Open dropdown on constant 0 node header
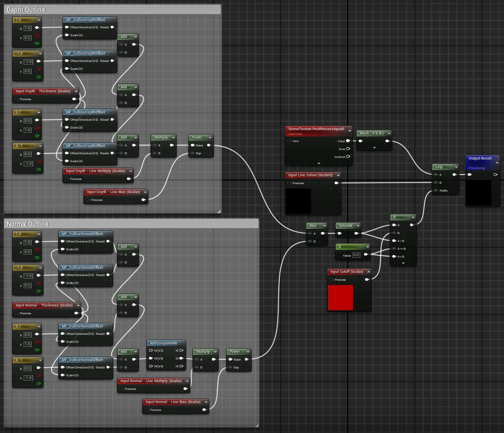 pos(367,247)
